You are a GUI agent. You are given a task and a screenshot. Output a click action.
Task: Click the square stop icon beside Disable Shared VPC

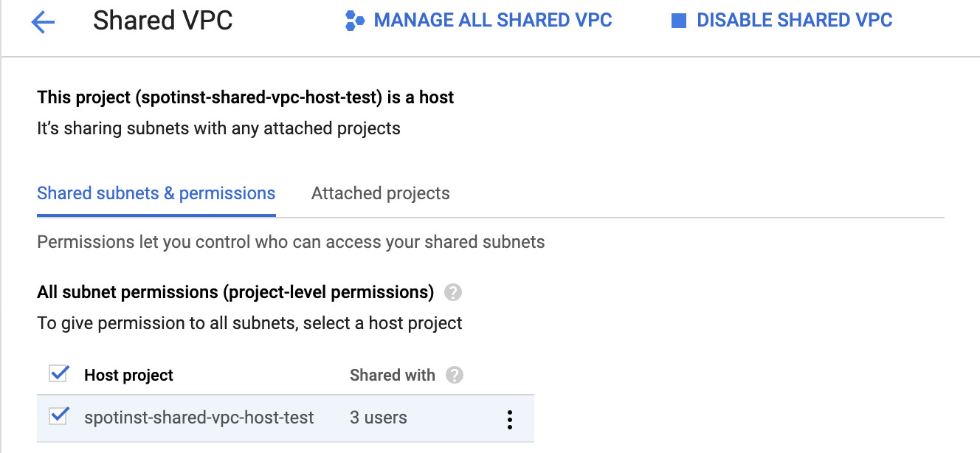[679, 21]
